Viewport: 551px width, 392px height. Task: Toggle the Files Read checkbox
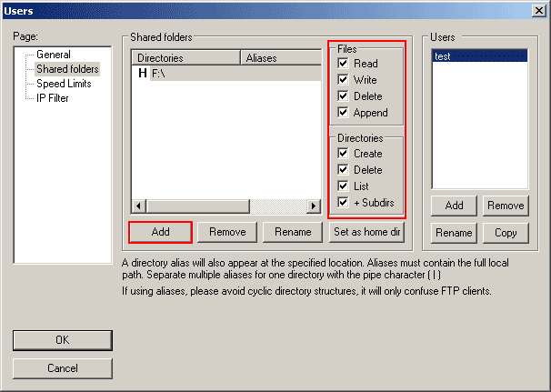pyautogui.click(x=343, y=64)
